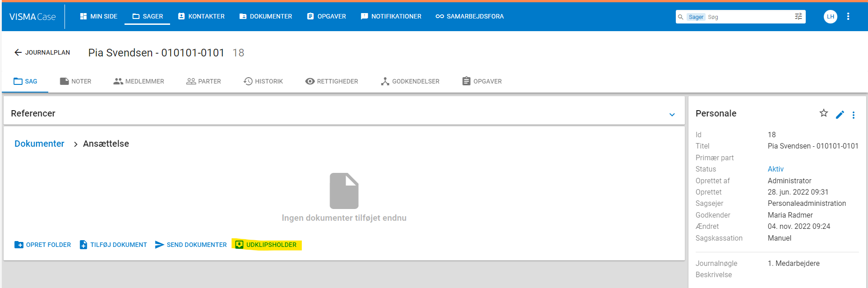Click the Sagskassation value Manuel

coord(780,238)
